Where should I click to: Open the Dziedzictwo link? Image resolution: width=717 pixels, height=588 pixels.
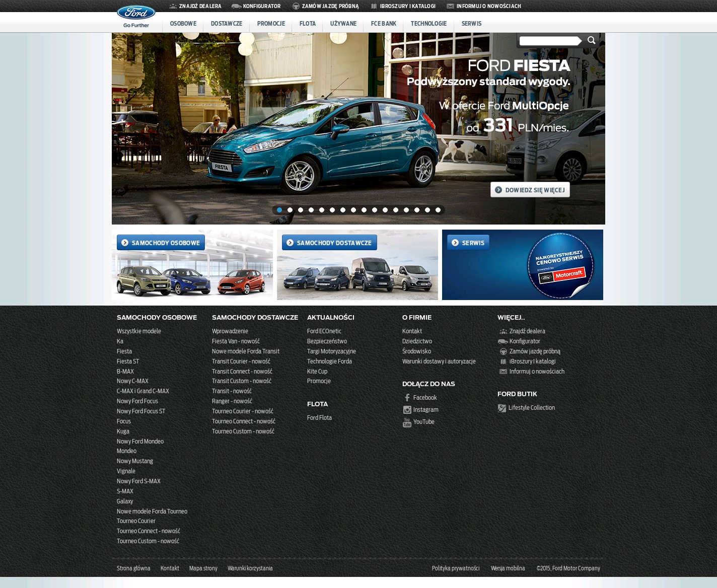(x=417, y=341)
